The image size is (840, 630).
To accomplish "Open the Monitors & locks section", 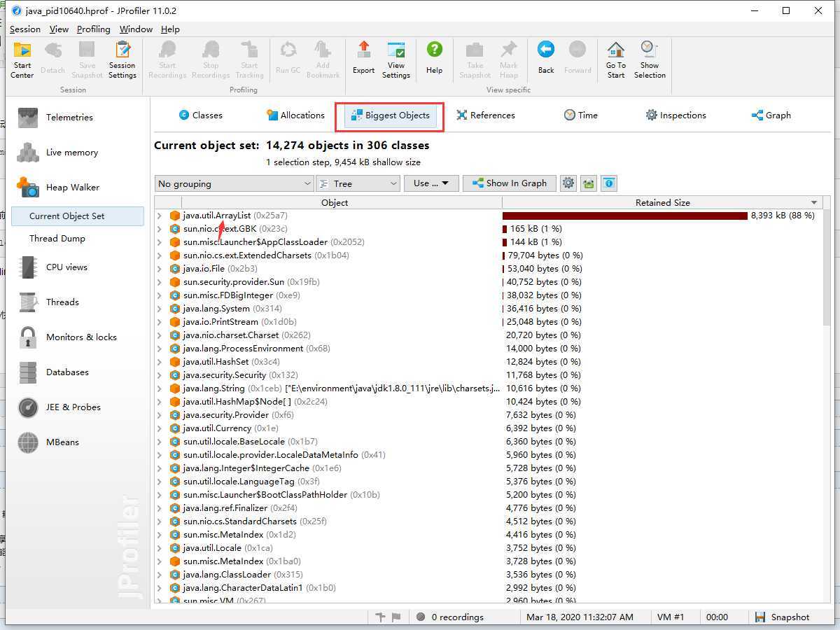I will pyautogui.click(x=81, y=337).
